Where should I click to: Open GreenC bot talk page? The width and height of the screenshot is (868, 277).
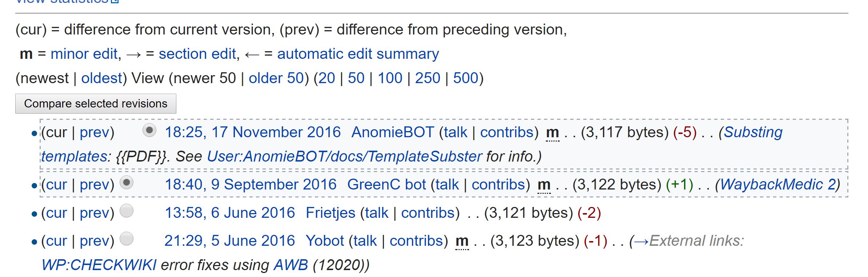[447, 185]
